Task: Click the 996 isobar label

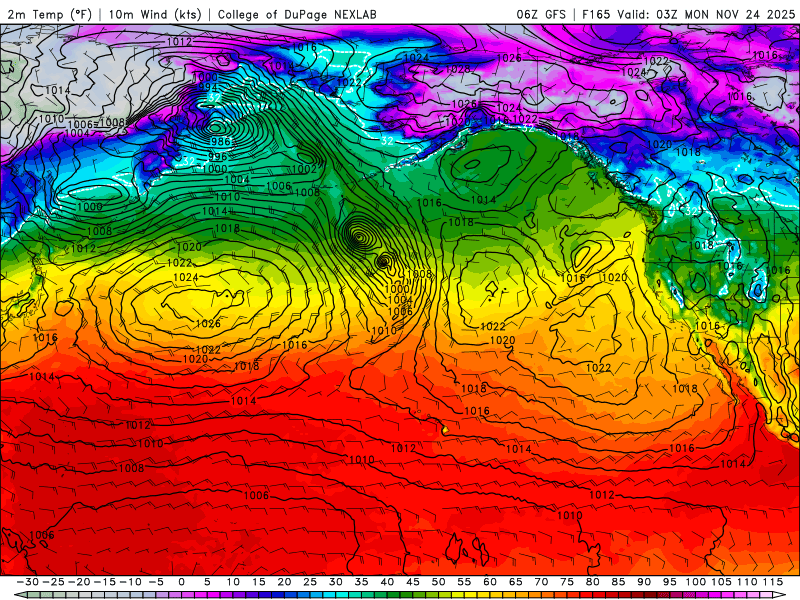Action: 217,157
